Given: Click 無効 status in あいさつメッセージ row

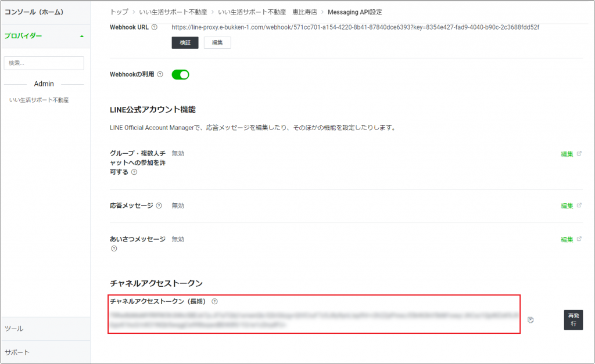Looking at the screenshot, I should point(178,239).
